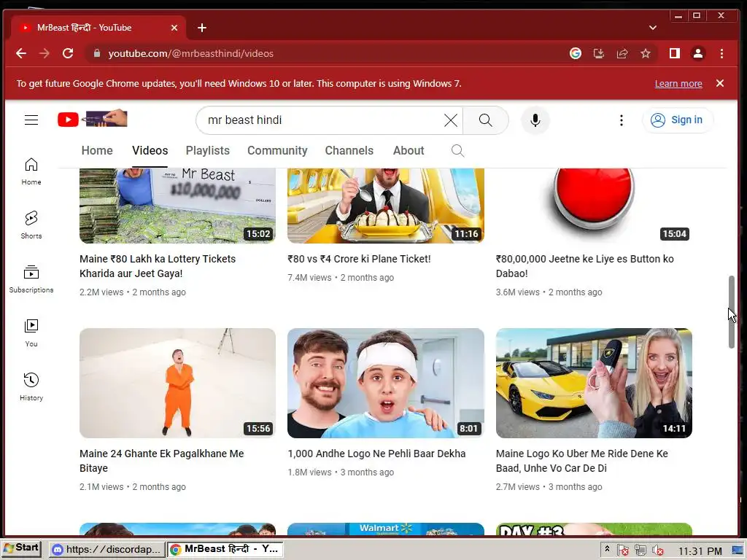Image resolution: width=747 pixels, height=560 pixels.
Task: Click title 1,000 Andhe Logo Ne Pehli Baar Dekha
Action: [x=376, y=454]
